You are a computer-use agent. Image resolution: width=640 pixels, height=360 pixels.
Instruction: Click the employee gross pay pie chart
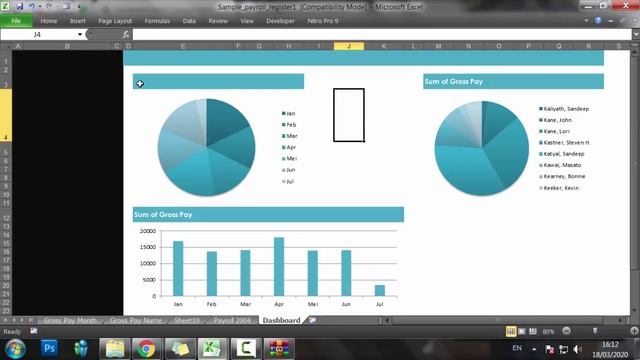point(482,148)
